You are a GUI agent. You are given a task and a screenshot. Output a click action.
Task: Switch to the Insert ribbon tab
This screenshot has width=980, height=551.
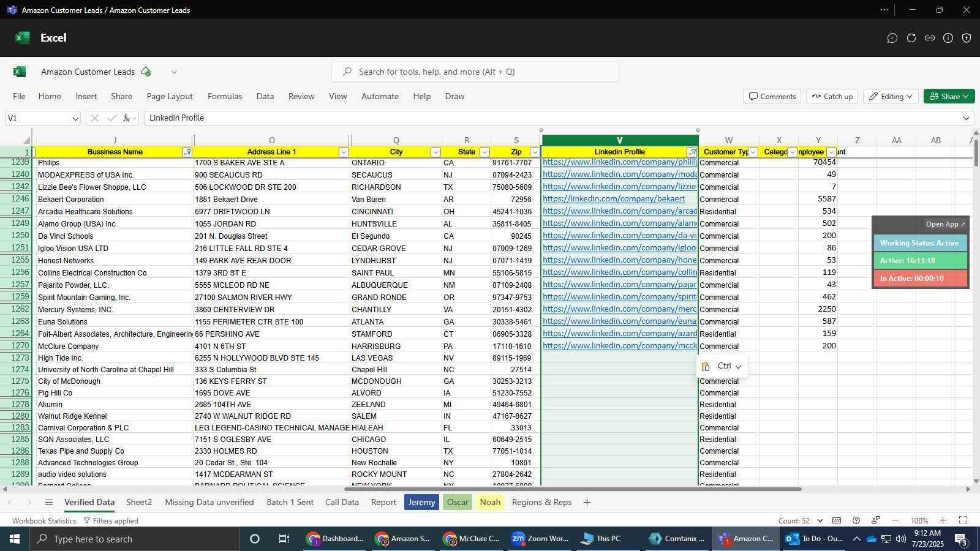pos(86,96)
